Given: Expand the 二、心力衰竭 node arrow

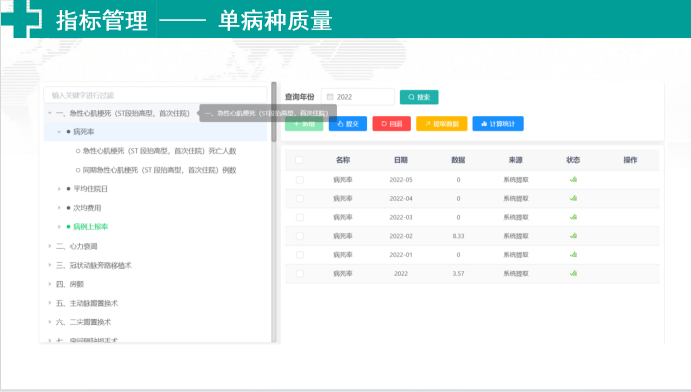Looking at the screenshot, I should coord(50,246).
